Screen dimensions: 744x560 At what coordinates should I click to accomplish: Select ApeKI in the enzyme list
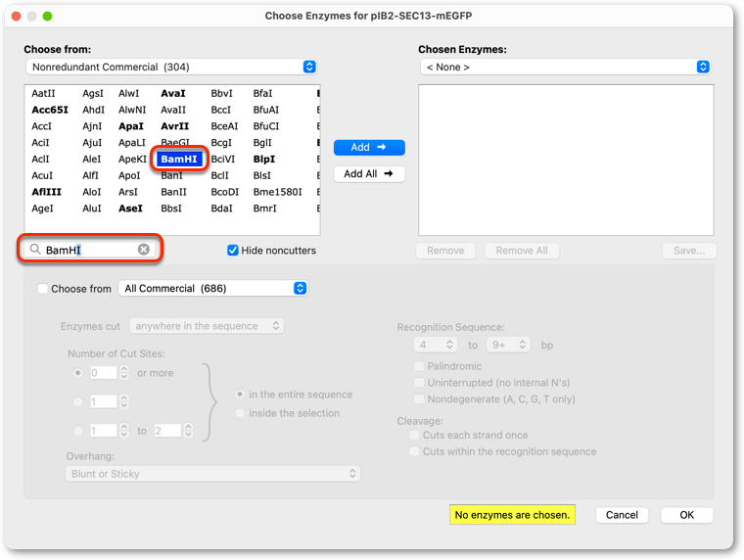[132, 159]
